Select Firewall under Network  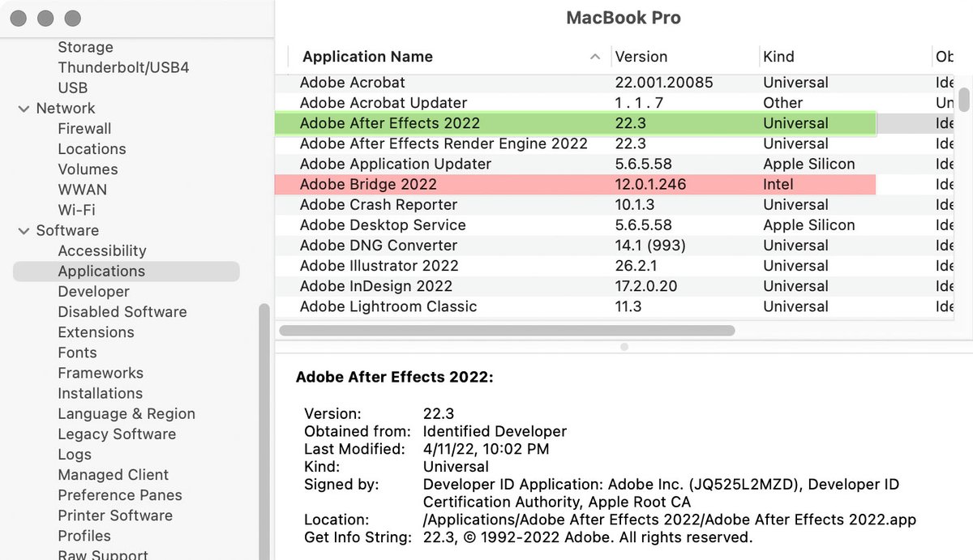pyautogui.click(x=84, y=129)
